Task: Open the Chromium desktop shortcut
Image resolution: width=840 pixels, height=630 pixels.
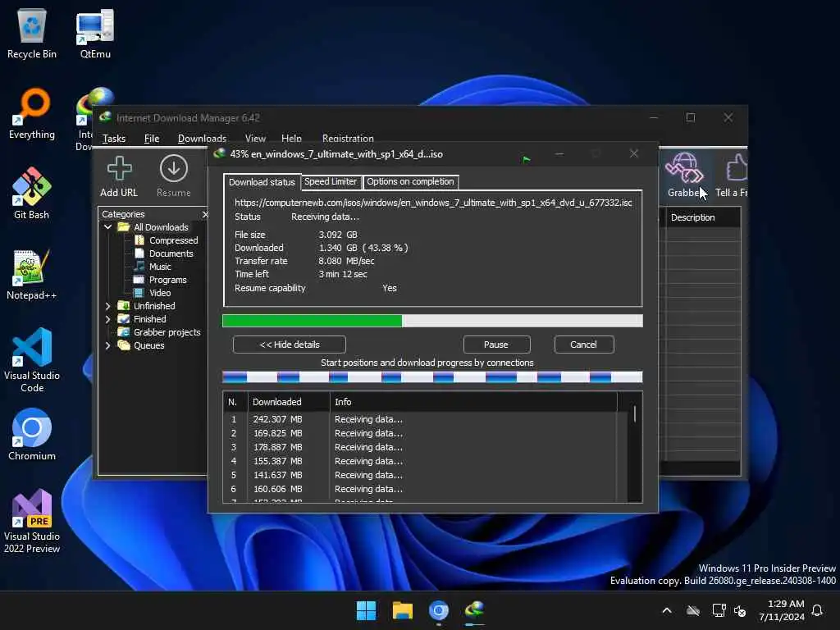Action: tap(32, 435)
